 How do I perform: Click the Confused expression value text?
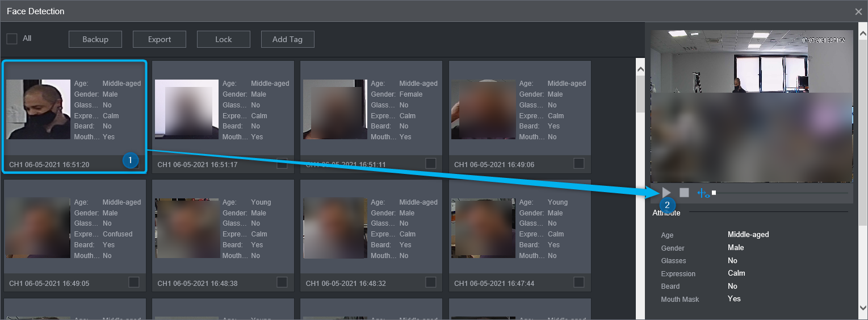coord(118,234)
